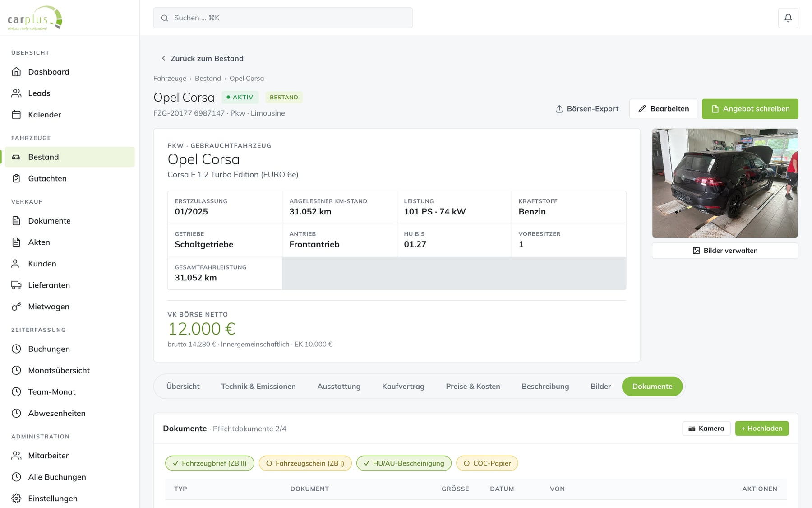Click the Einstellungen gear icon
Screen dimensions: 812x508
coord(16,499)
